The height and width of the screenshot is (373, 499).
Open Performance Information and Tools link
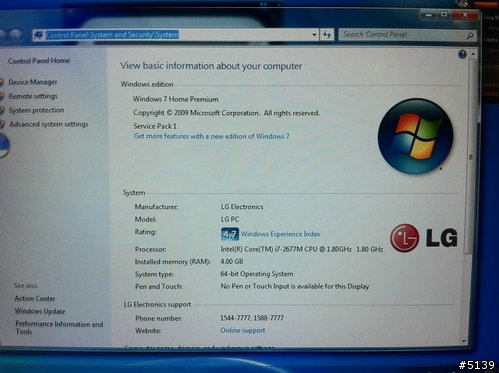click(59, 328)
